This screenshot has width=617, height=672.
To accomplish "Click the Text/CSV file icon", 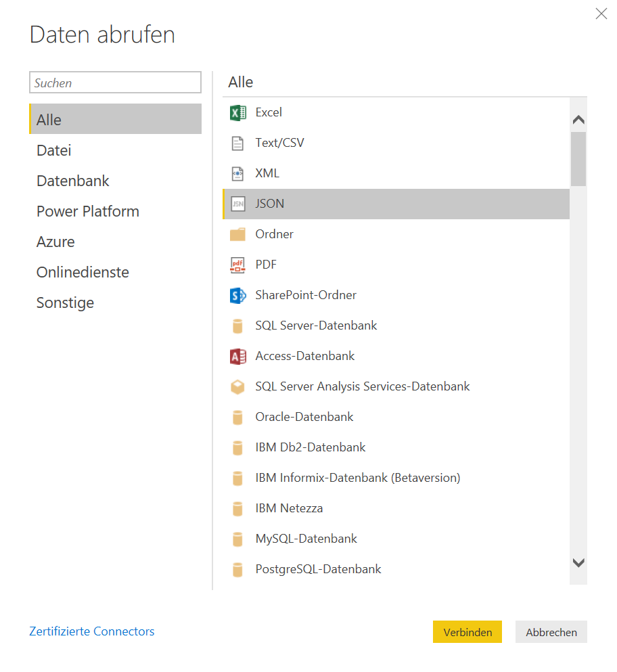I will point(237,143).
